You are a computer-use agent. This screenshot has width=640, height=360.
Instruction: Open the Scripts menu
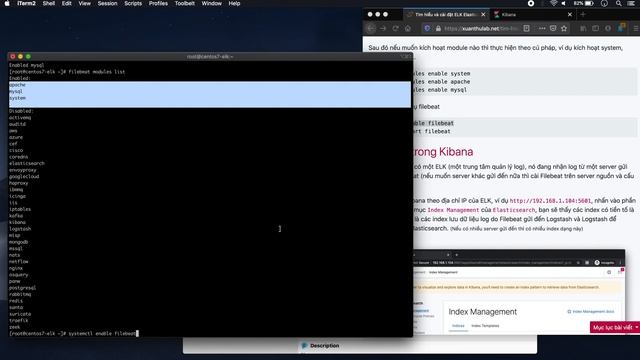[x=133, y=3]
